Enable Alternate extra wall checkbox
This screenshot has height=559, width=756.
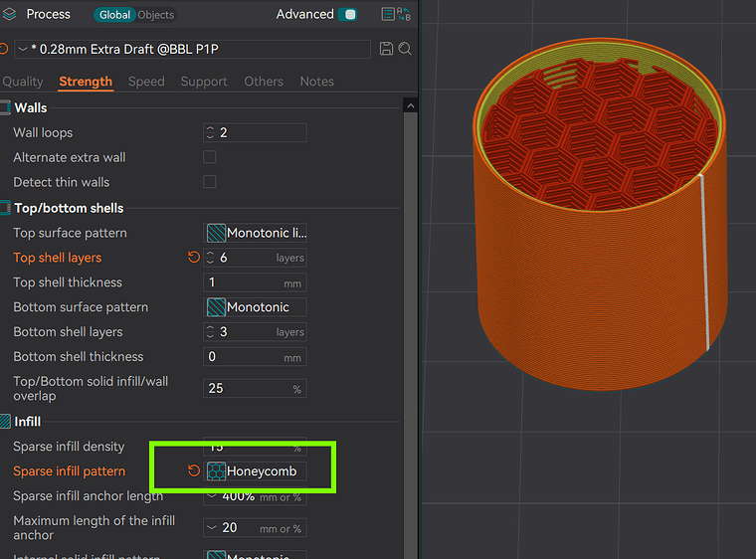[210, 157]
